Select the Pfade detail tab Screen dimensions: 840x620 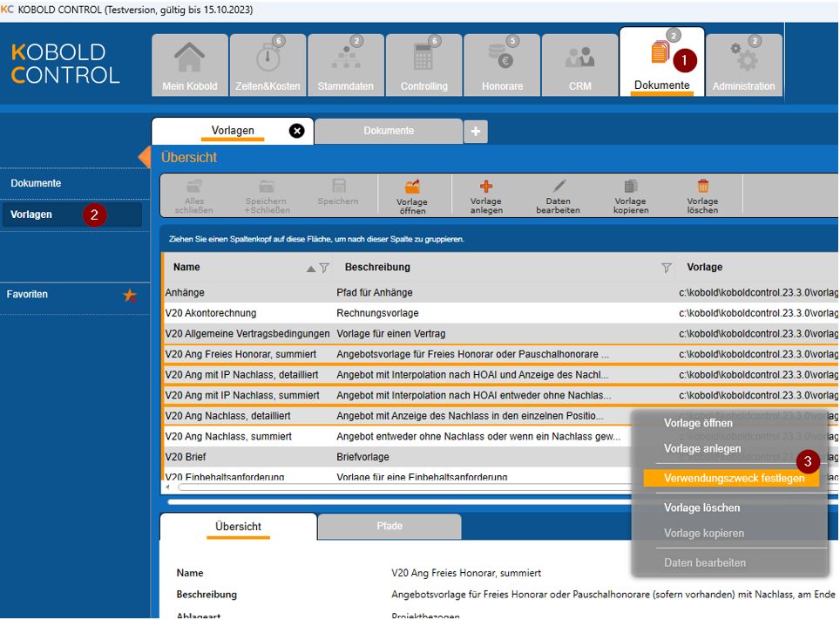pyautogui.click(x=390, y=527)
